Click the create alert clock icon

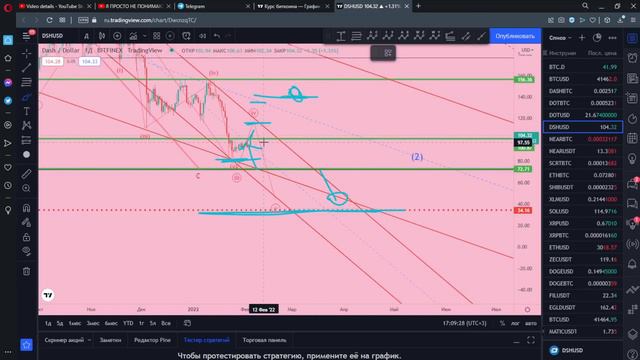[x=187, y=36]
